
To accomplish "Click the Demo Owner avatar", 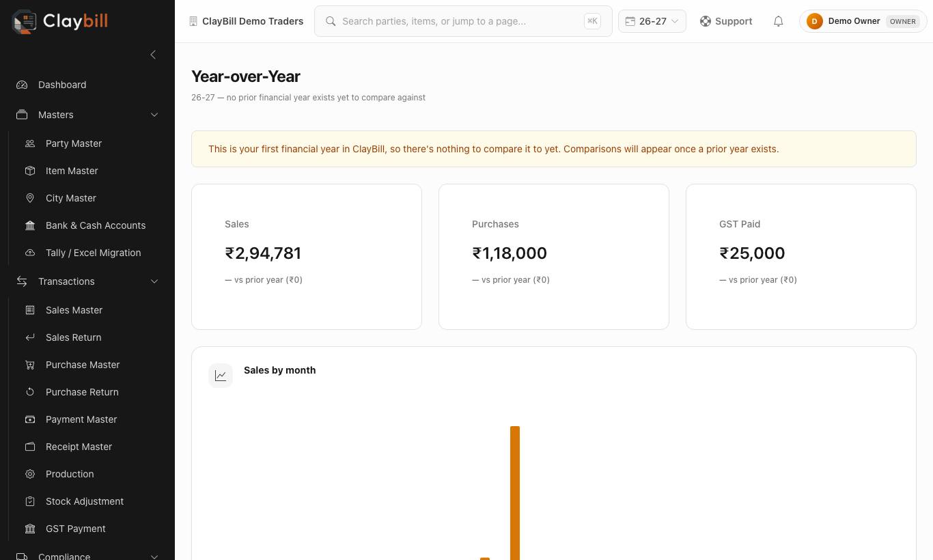I will (x=814, y=21).
